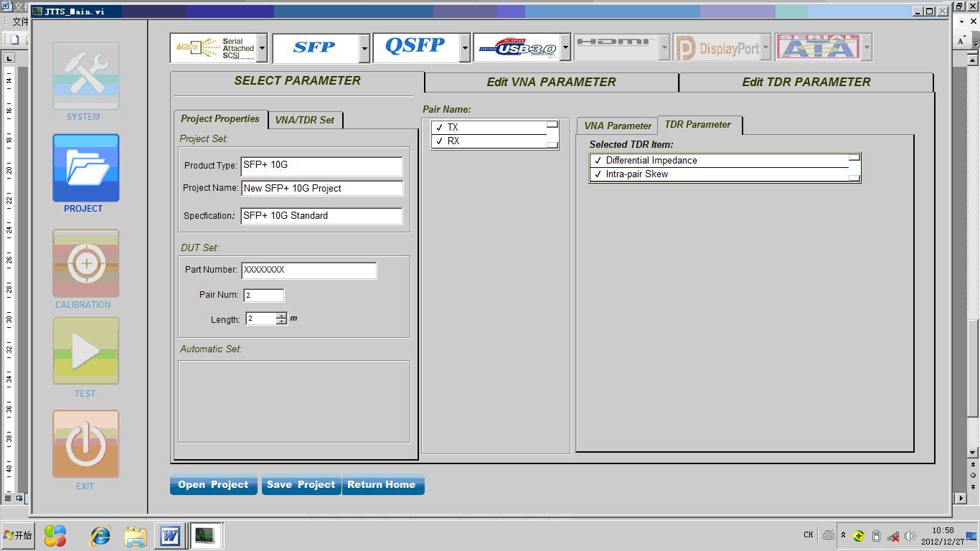Switch to the VNA/TDR Set tab
The image size is (980, 551).
(x=305, y=120)
